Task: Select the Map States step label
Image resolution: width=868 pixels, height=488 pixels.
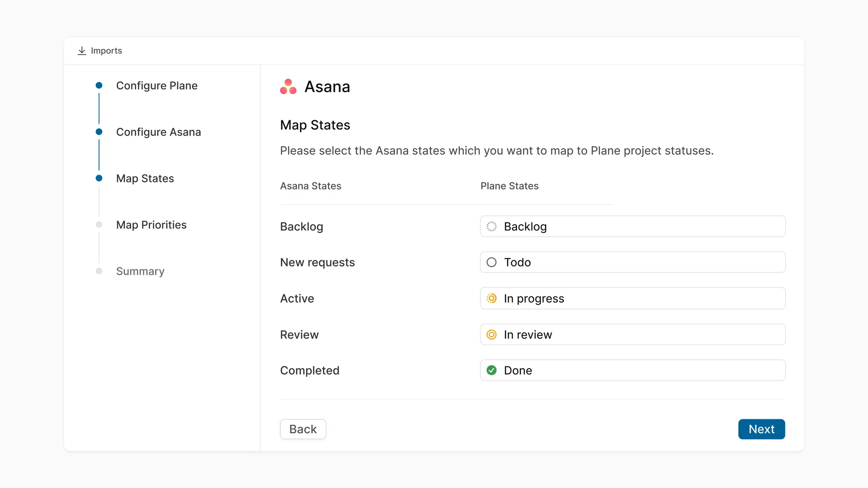Action: pos(145,178)
